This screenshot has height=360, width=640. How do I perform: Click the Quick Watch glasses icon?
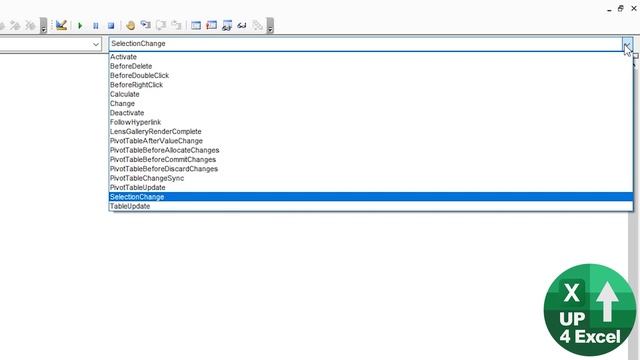[x=242, y=26]
